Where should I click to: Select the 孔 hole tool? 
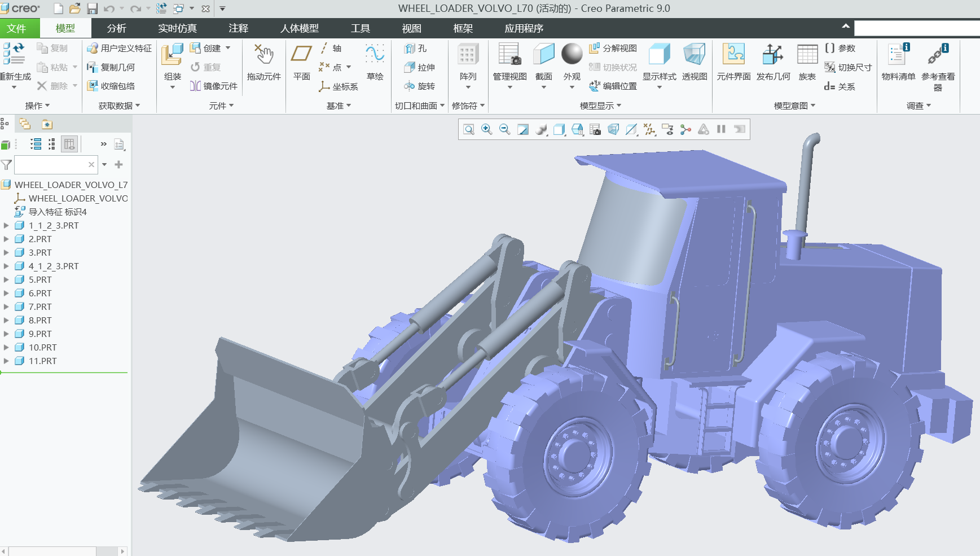tap(415, 49)
